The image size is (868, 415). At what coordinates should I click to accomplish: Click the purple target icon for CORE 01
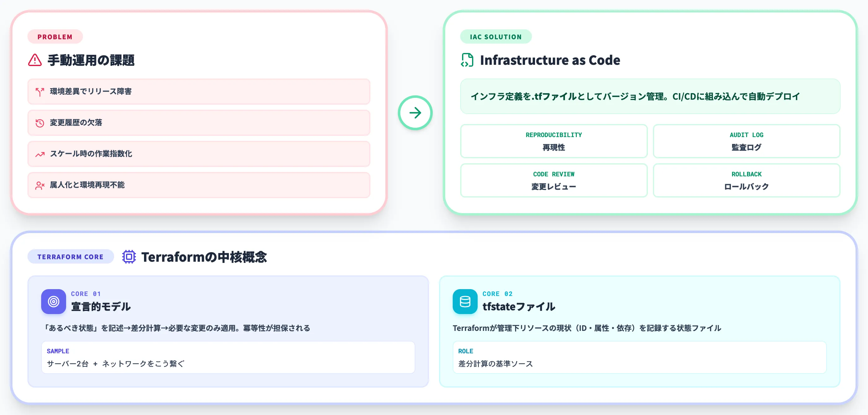(54, 302)
